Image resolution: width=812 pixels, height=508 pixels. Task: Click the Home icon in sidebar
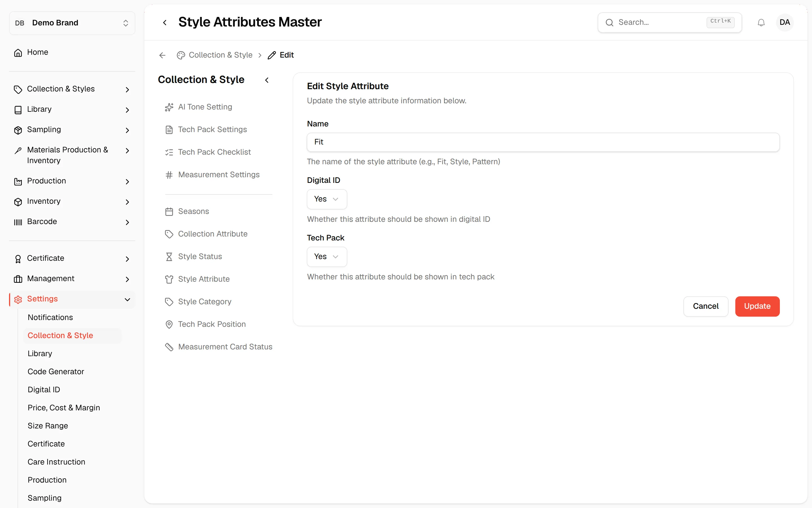pos(18,52)
